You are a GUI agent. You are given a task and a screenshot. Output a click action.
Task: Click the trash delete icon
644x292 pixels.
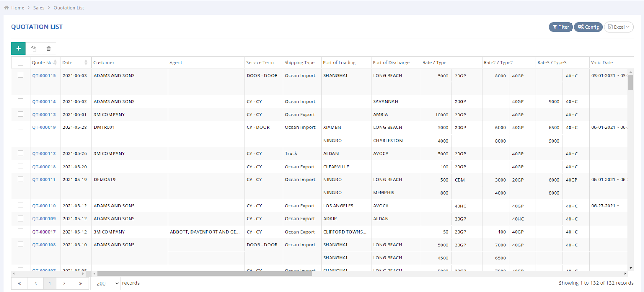click(49, 49)
